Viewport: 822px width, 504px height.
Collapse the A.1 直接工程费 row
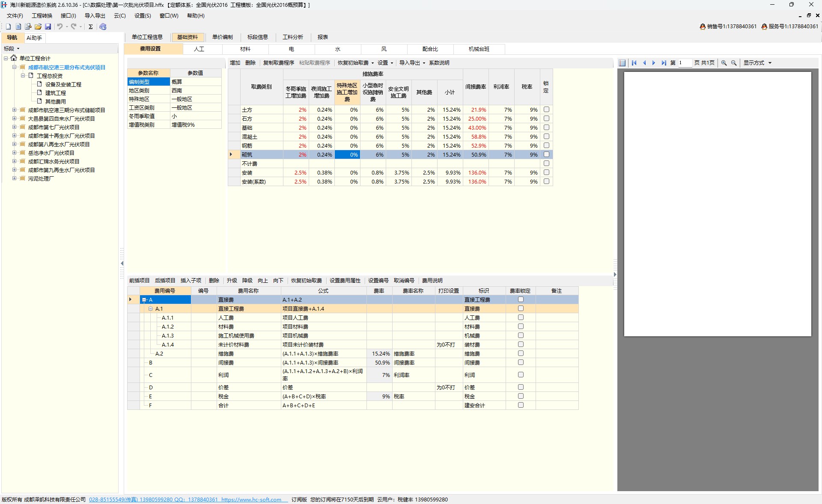coord(151,308)
